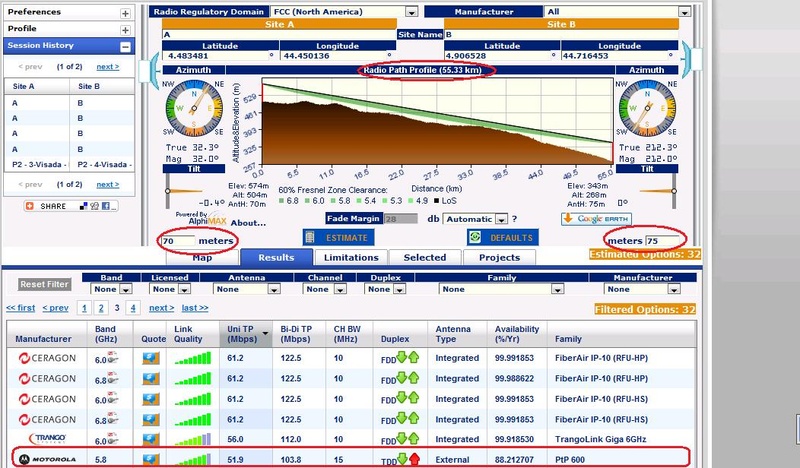Open the Channel filter dropdown
The height and width of the screenshot is (468, 800).
point(340,289)
